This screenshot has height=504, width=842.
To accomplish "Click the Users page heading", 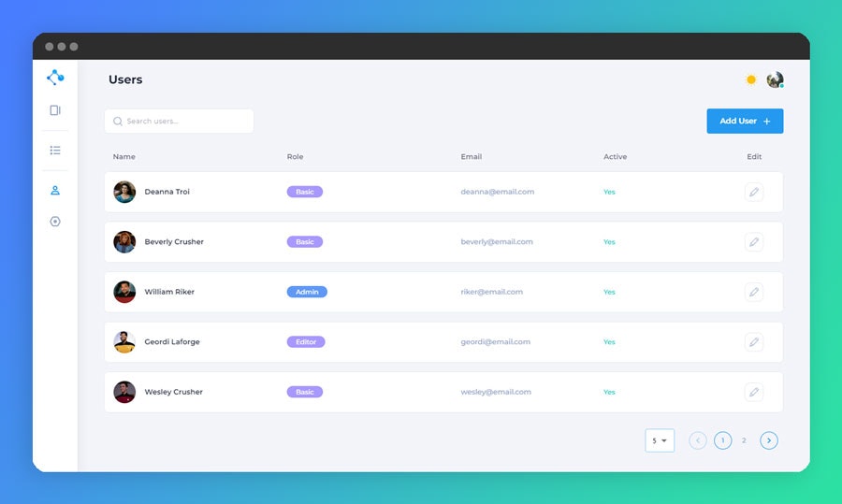I will pos(125,79).
